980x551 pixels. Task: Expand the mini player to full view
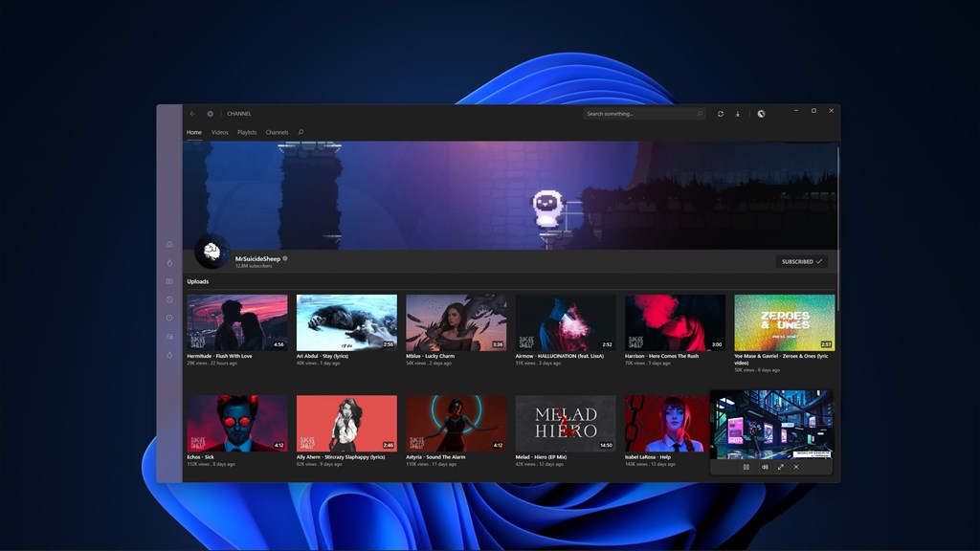point(781,467)
